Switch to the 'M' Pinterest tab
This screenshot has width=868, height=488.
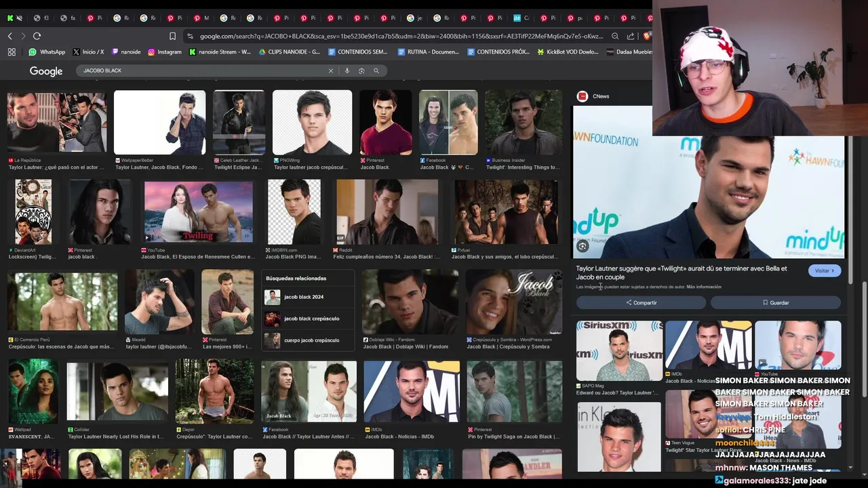pyautogui.click(x=201, y=18)
